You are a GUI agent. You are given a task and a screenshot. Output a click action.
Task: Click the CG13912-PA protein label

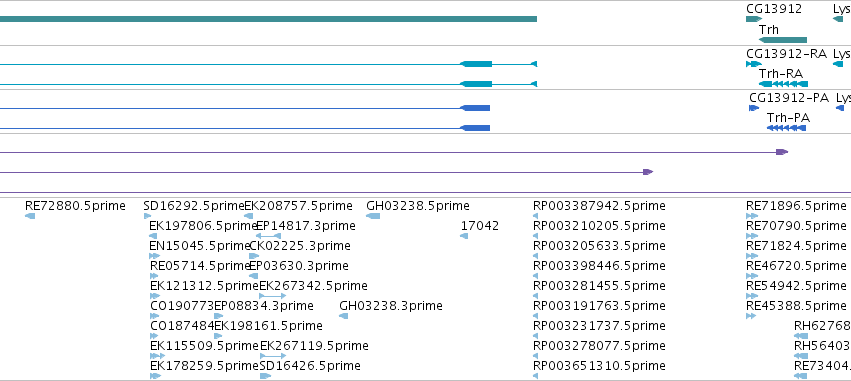[789, 98]
